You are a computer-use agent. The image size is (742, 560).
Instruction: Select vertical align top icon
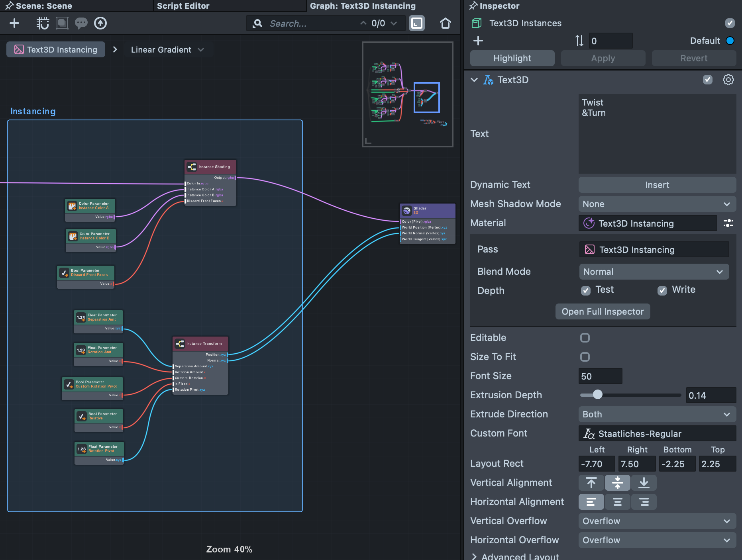591,483
